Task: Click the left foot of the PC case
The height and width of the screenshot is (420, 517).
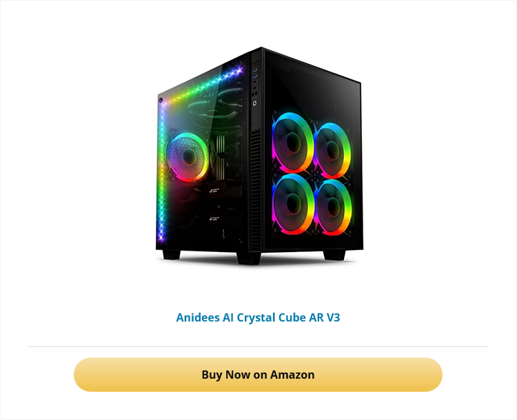Action: [x=172, y=255]
